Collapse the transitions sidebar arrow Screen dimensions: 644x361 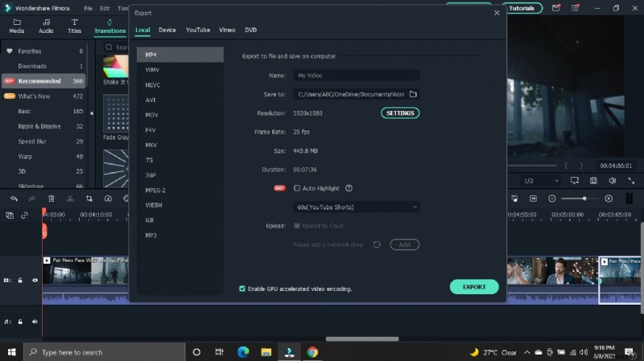coord(92,113)
